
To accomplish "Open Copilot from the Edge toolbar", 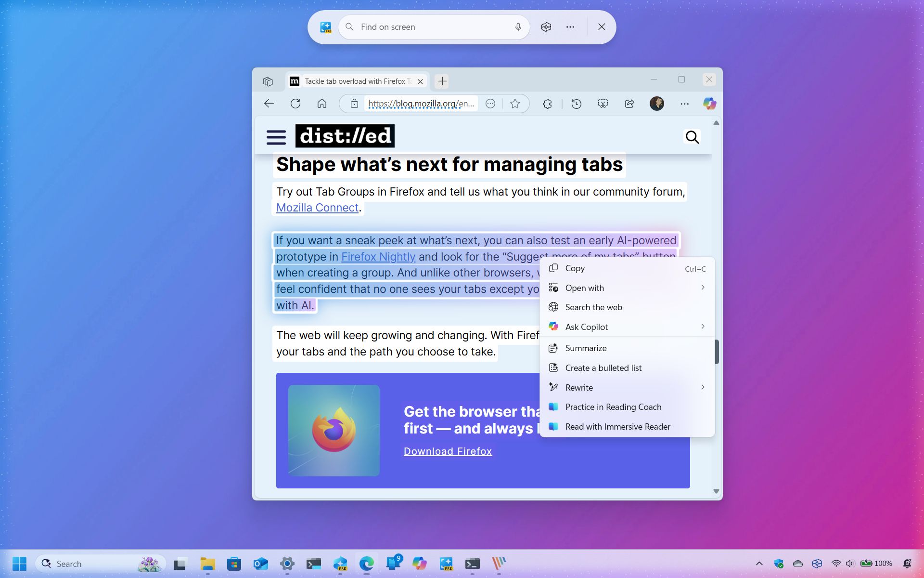I will [709, 104].
